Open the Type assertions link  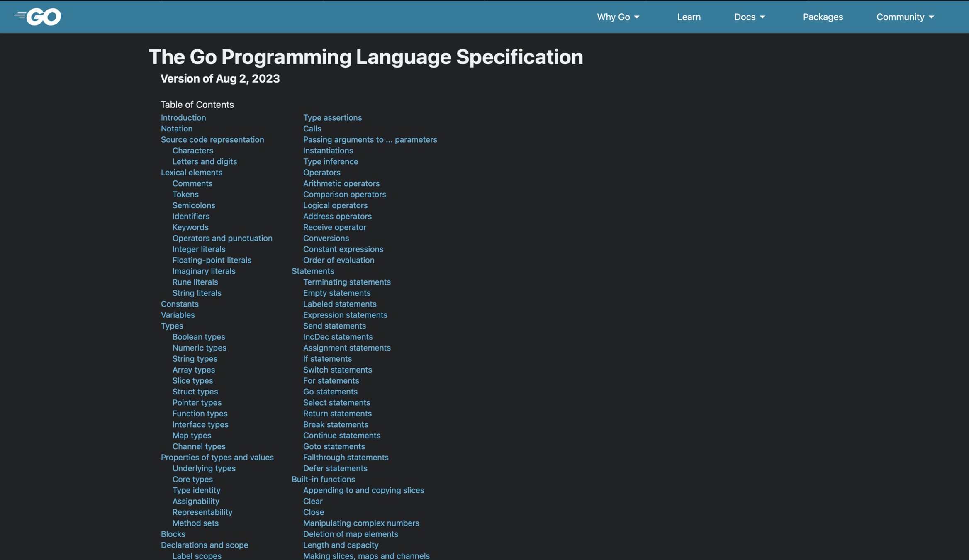332,118
